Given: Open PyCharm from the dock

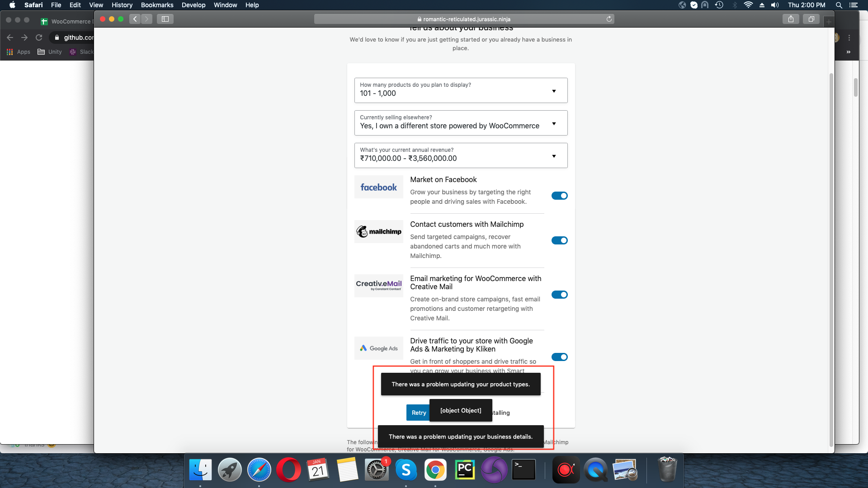Looking at the screenshot, I should click(x=465, y=469).
